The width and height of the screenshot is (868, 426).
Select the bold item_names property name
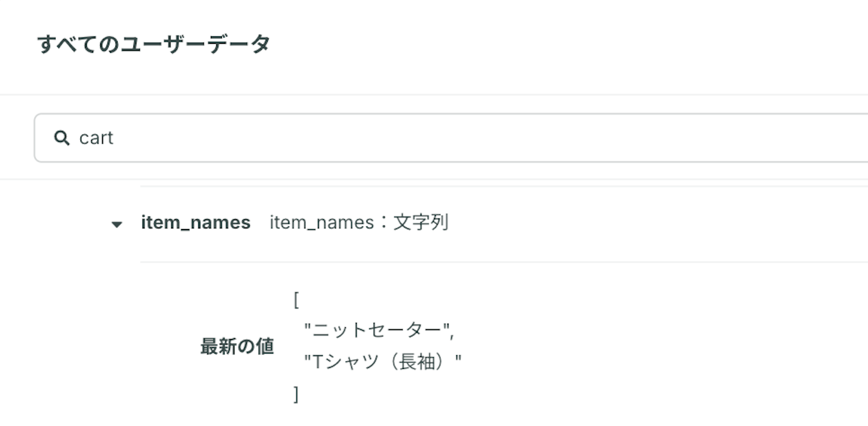click(195, 223)
